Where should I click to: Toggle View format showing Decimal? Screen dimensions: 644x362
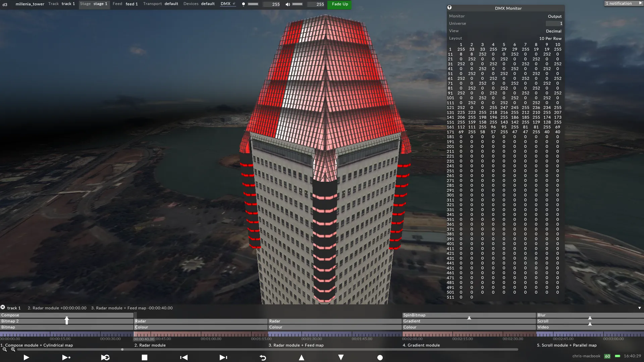pyautogui.click(x=553, y=31)
